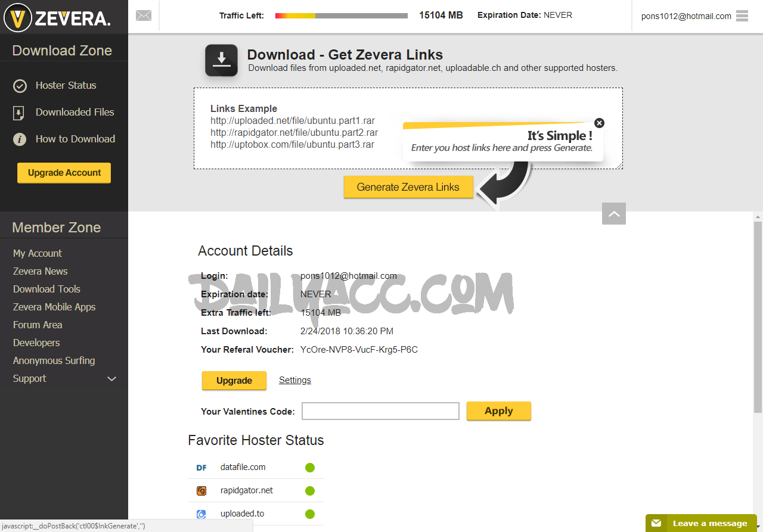763x532 pixels.
Task: Click the Member Zone heading
Action: tap(57, 228)
